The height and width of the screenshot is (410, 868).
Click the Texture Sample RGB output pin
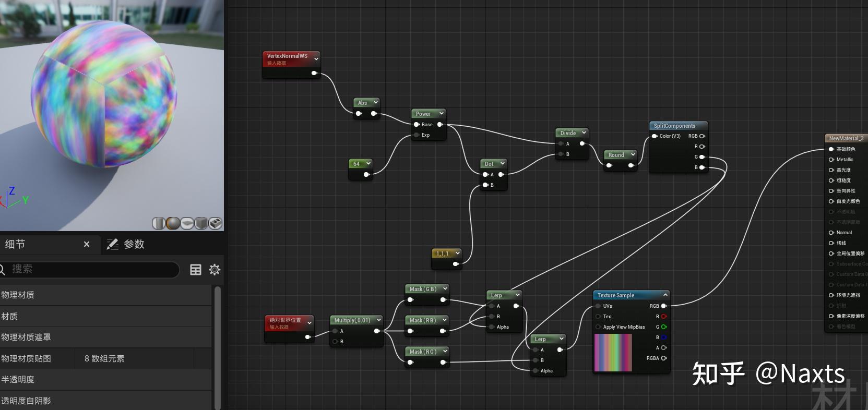(x=664, y=306)
